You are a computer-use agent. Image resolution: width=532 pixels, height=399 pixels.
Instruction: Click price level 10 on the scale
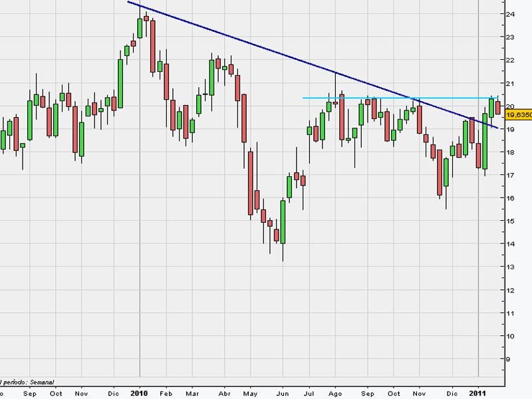[510, 336]
